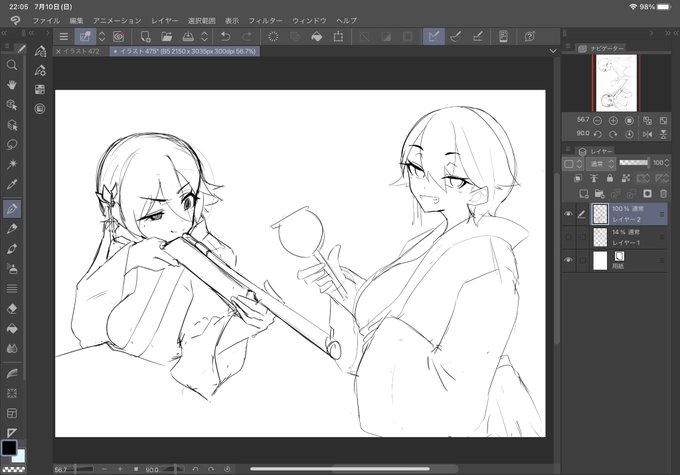The height and width of the screenshot is (475, 680).
Task: Expand the canvas tab list chevron
Action: pyautogui.click(x=553, y=51)
